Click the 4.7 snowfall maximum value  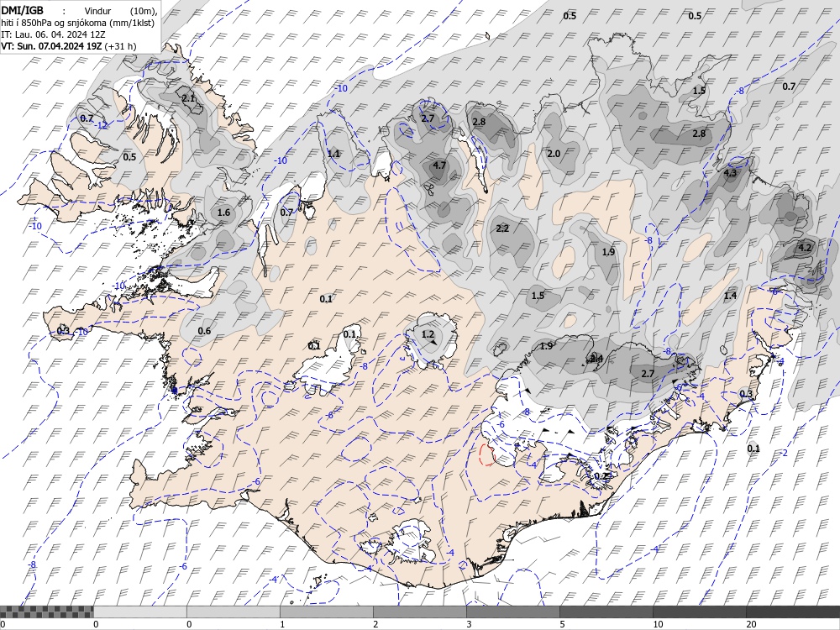click(438, 165)
